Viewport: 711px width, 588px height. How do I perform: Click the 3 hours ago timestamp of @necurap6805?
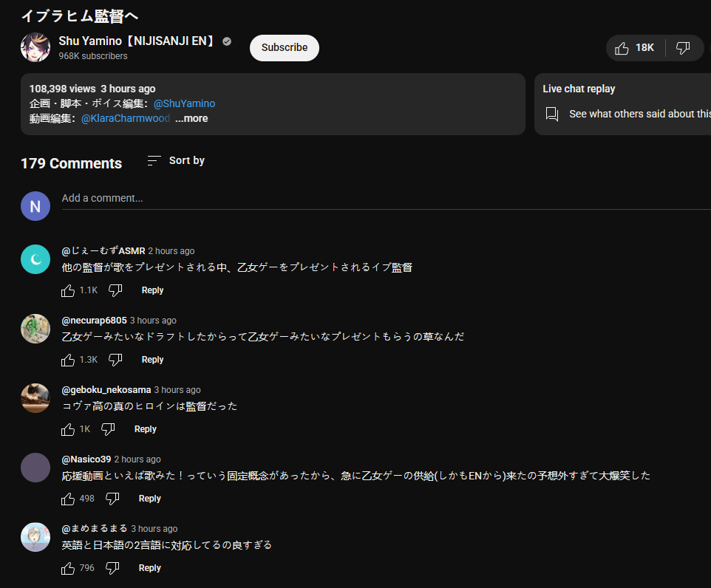click(153, 320)
